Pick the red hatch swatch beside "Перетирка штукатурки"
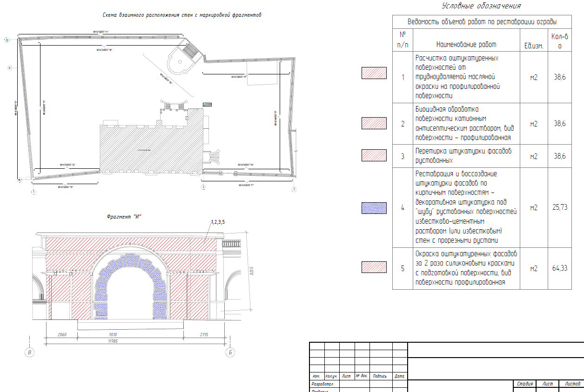 pos(374,155)
